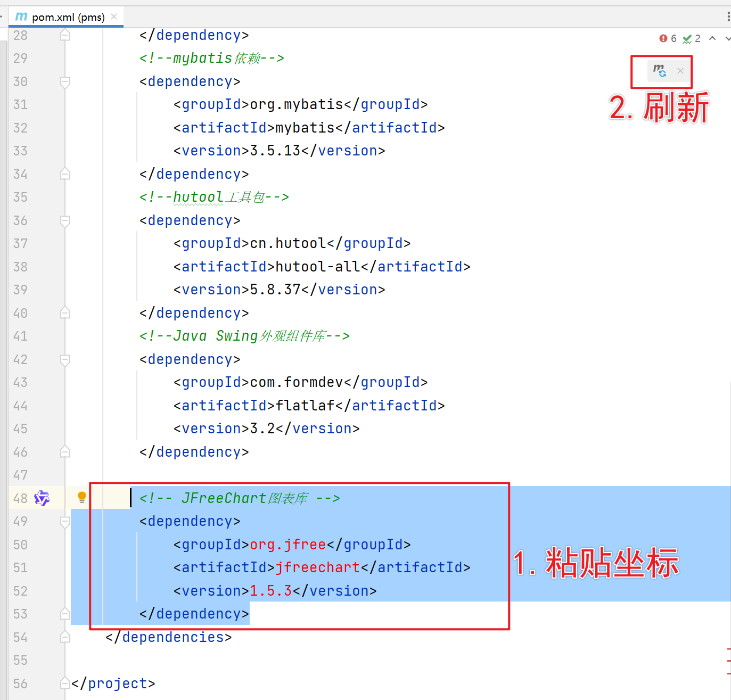
Task: Close the pom.xml (pms) tab
Action: point(113,17)
